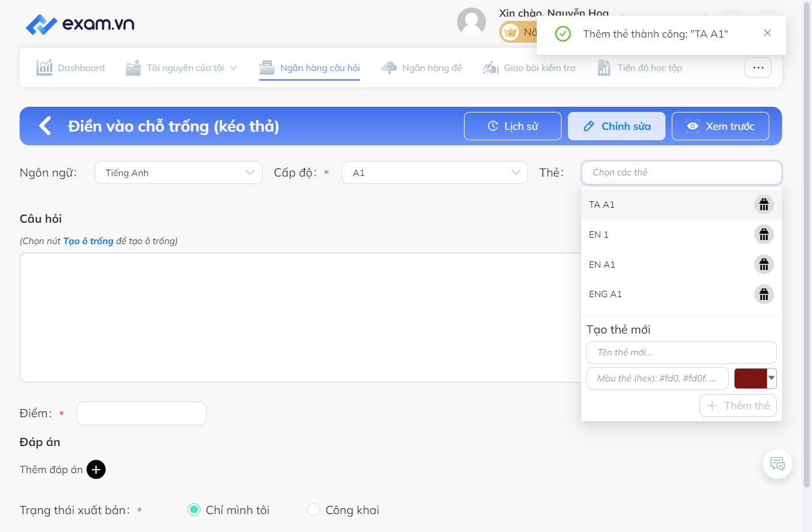The width and height of the screenshot is (812, 532).
Task: Delete the TA A1 tag
Action: tap(764, 204)
